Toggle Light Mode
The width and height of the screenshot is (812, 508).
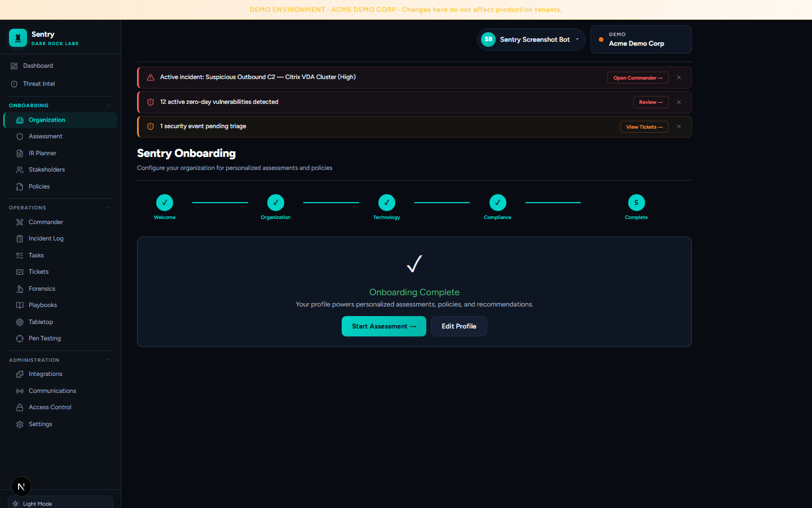60,502
